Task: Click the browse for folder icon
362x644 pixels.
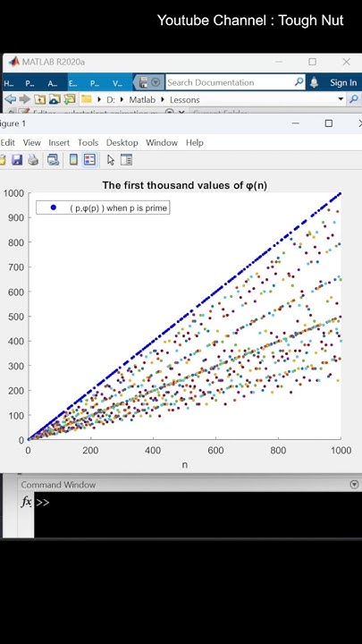Action: [x=55, y=99]
